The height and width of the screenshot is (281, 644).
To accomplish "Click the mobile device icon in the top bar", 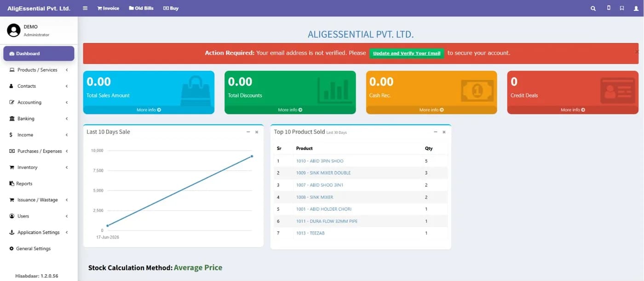I will tap(609, 8).
